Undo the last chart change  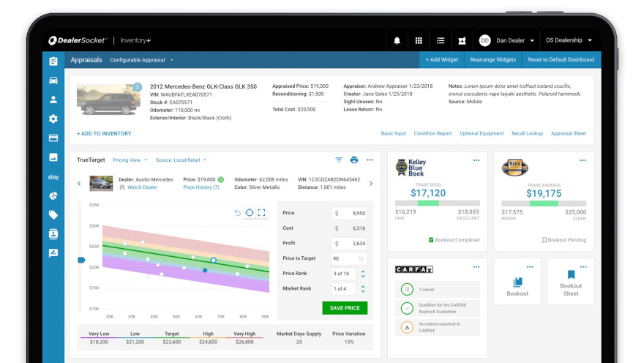tap(237, 212)
